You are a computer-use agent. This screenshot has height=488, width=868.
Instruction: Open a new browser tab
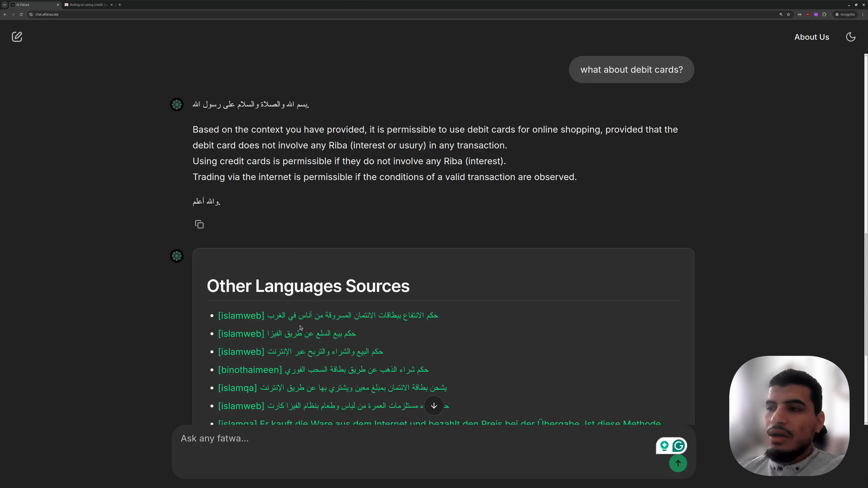point(120,5)
